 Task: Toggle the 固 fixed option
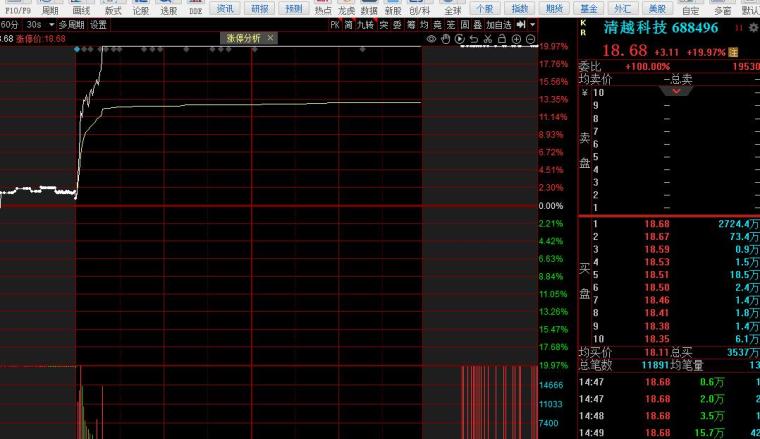tap(465, 25)
